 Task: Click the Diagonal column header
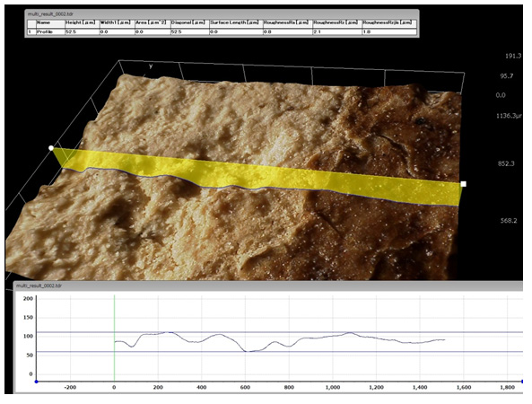(189, 22)
